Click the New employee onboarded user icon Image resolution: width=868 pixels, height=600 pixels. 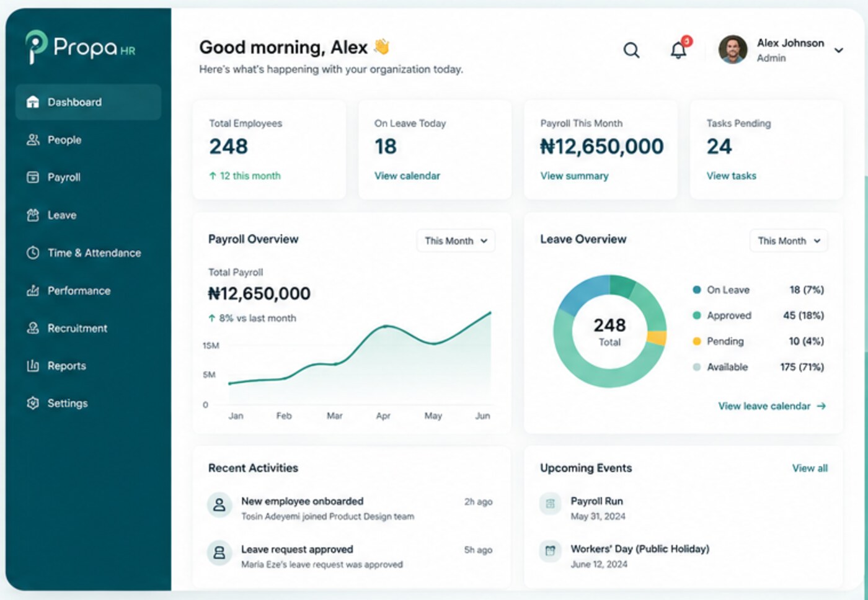click(x=219, y=506)
